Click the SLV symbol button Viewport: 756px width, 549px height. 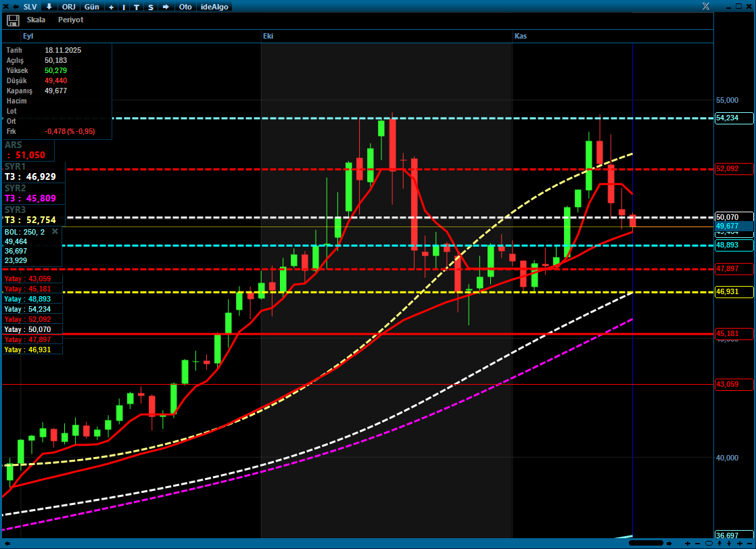30,7
